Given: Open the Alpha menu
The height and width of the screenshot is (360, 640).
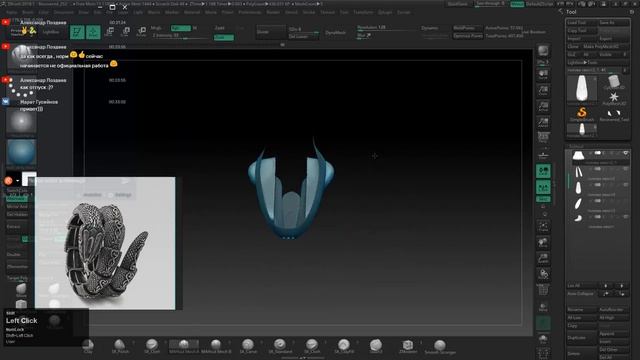Looking at the screenshot, I should pyautogui.click(x=12, y=13).
